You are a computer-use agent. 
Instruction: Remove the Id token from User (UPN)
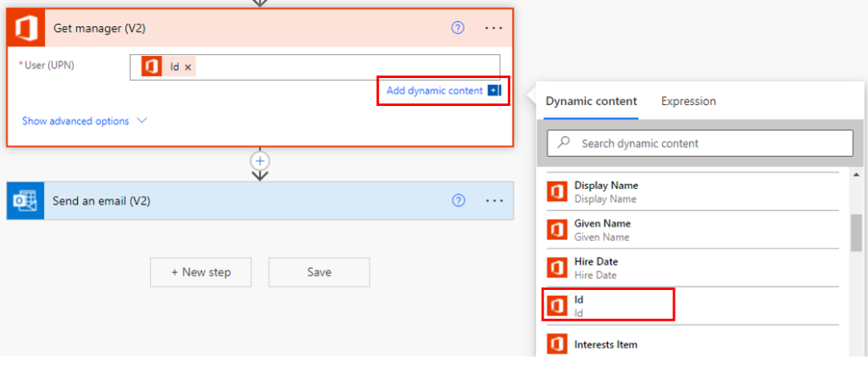pos(187,68)
